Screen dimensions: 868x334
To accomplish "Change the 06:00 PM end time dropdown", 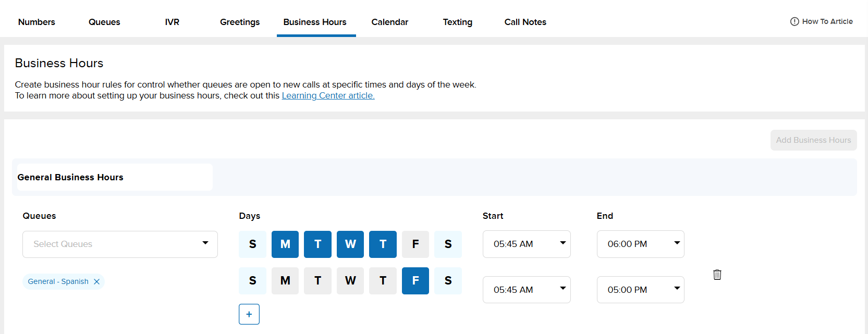I will tap(640, 244).
